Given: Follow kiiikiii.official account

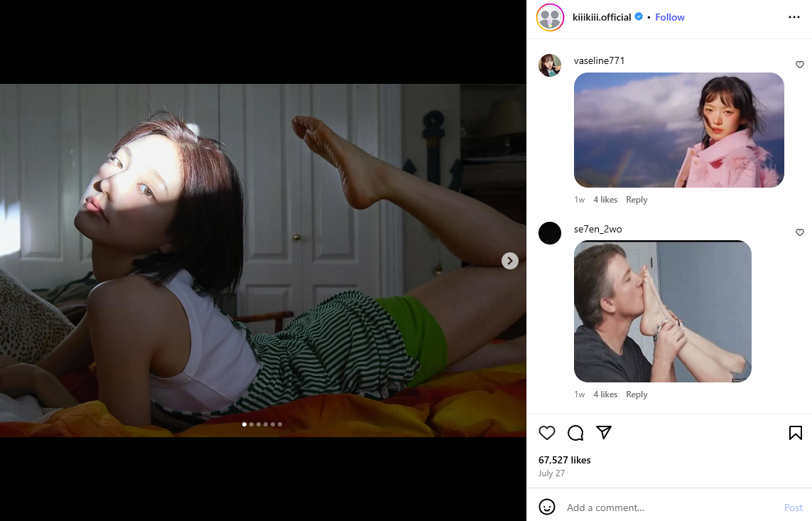Looking at the screenshot, I should coord(670,17).
